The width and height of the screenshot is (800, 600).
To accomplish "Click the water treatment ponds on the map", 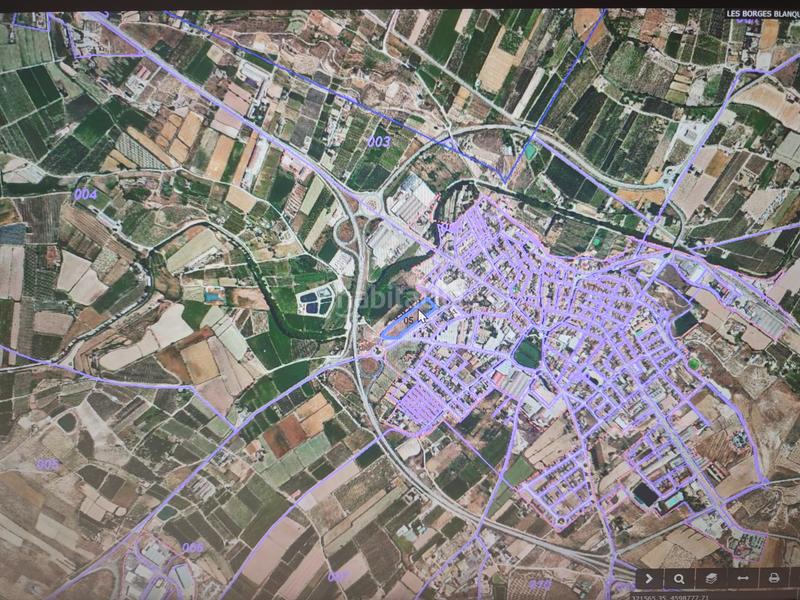I will tap(316, 298).
